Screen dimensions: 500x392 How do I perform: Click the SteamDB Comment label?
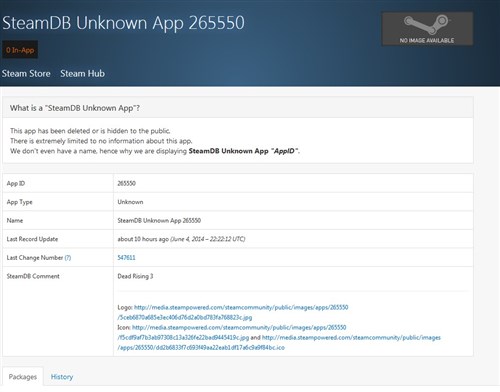coord(33,276)
